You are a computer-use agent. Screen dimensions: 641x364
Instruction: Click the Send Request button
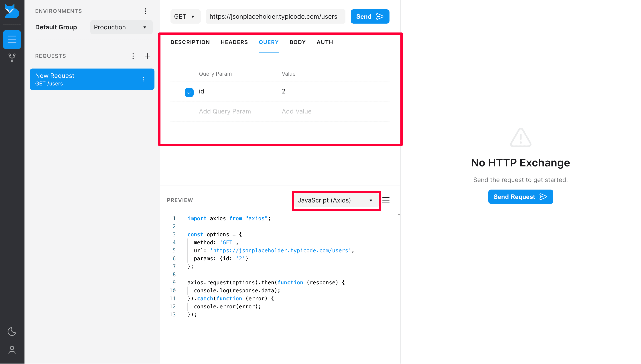520,196
